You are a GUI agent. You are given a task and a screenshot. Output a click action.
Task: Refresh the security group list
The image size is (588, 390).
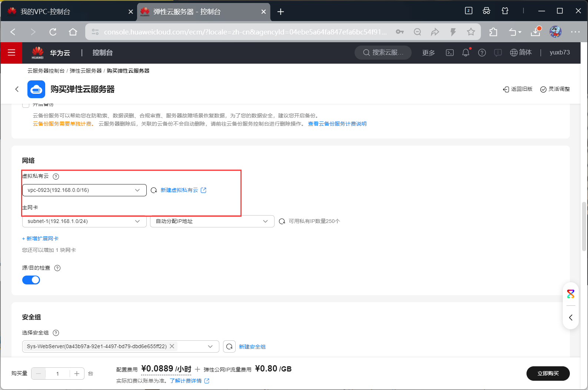pos(229,347)
